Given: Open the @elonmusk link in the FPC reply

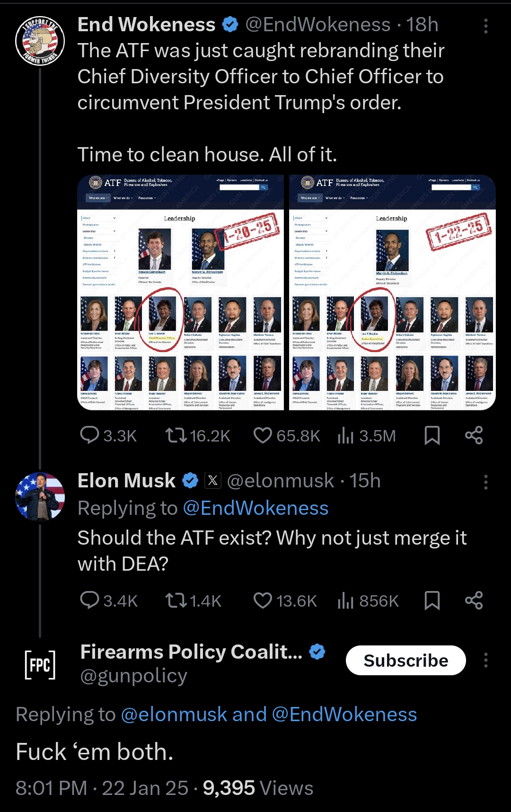Looking at the screenshot, I should click(x=174, y=715).
